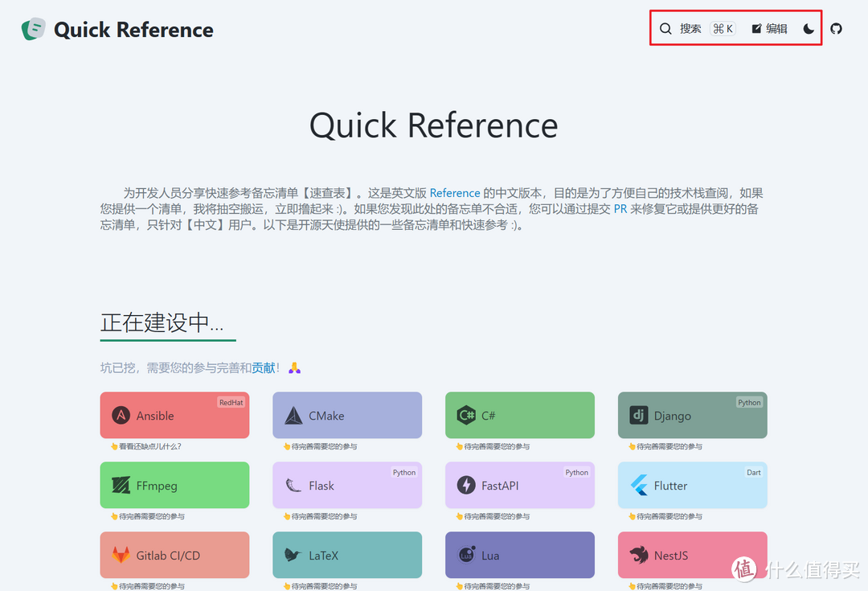Click the Python tag on FastAPI
The image size is (868, 591).
(577, 473)
